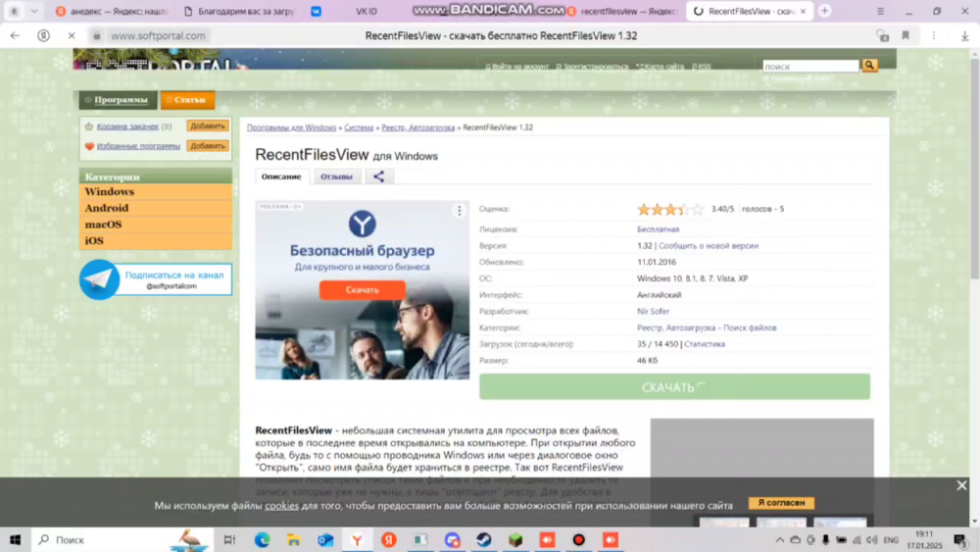Screen dimensions: 980x552
Task: Open the Bandicam red record taskbar icon
Action: tap(579, 539)
